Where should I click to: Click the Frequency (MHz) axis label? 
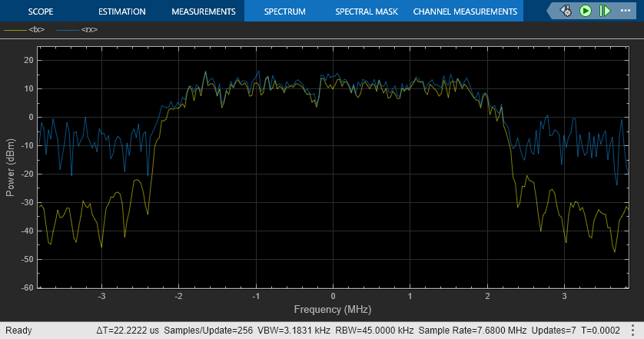(333, 310)
